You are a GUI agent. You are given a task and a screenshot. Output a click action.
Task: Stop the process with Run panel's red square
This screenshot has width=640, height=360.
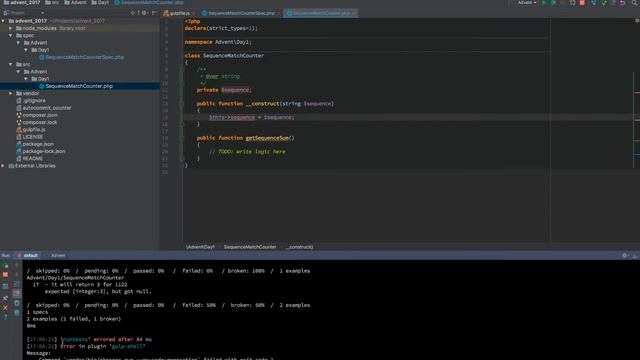tap(5, 275)
